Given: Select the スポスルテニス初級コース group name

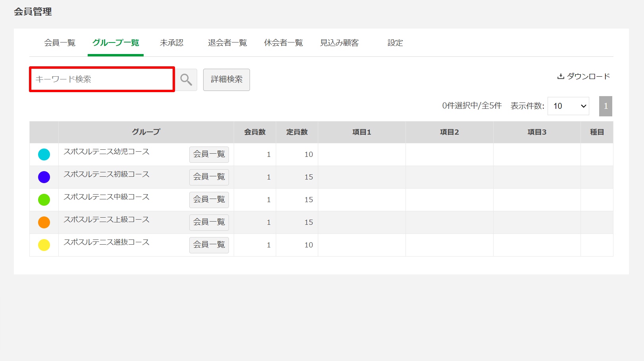Looking at the screenshot, I should 107,174.
